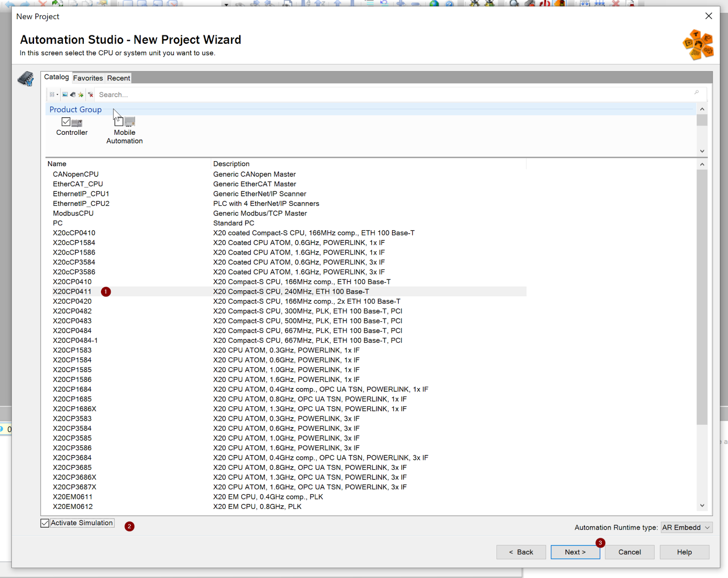Select X20CP1684 row
This screenshot has width=728, height=578.
(287, 390)
